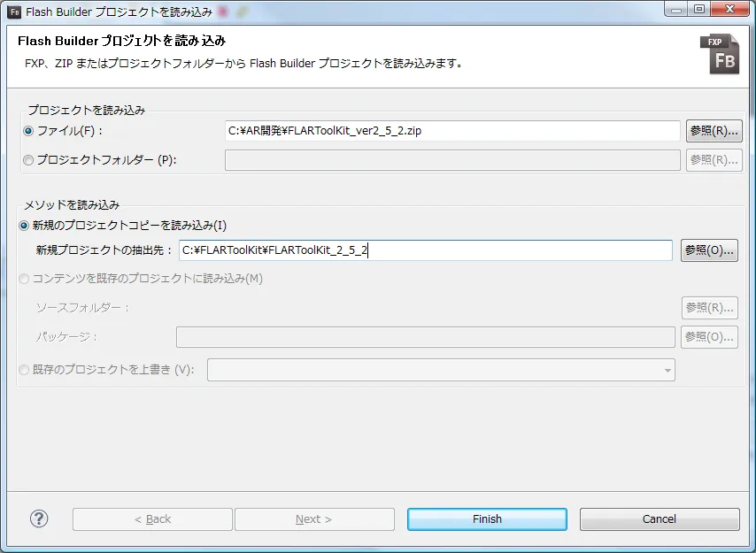Click the プロジェクトフォルダー path input field
The image size is (756, 553).
(452, 160)
